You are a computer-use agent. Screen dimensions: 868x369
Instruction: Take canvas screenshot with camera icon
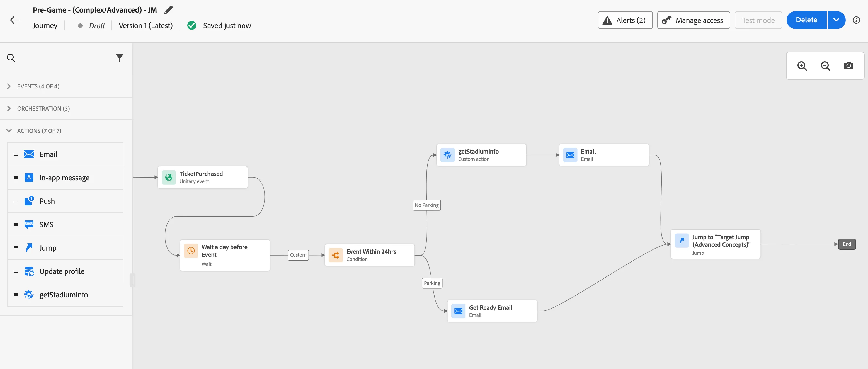848,66
